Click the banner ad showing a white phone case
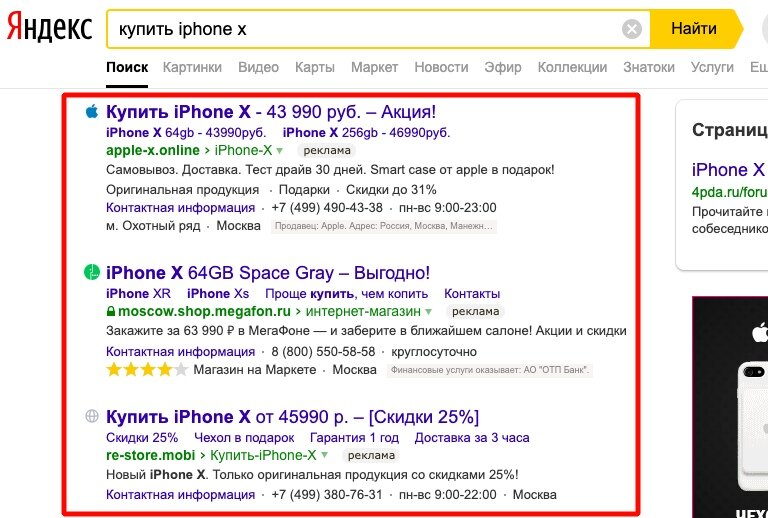The image size is (768, 518). (x=730, y=406)
